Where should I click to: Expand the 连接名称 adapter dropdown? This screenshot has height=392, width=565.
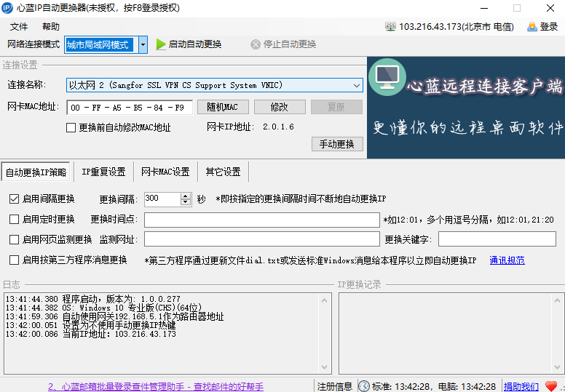point(356,86)
